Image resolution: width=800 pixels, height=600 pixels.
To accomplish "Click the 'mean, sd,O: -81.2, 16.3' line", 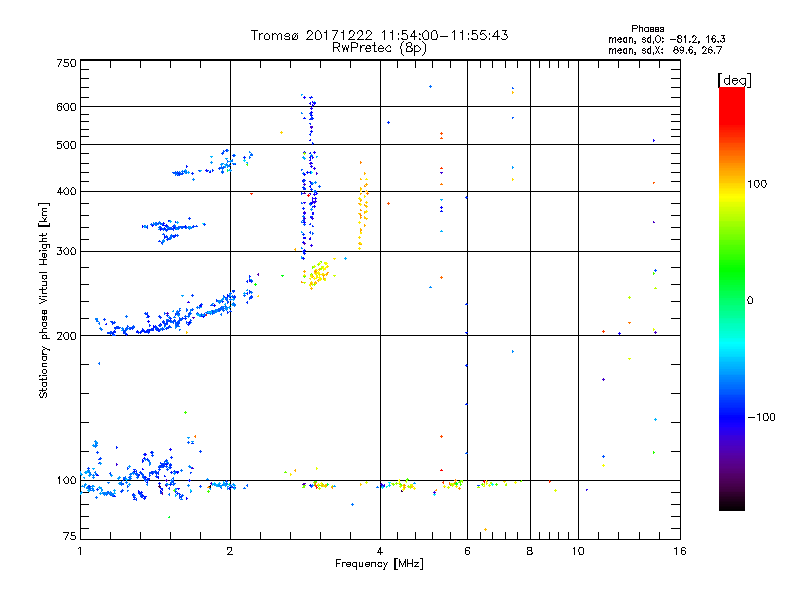I will pos(666,39).
